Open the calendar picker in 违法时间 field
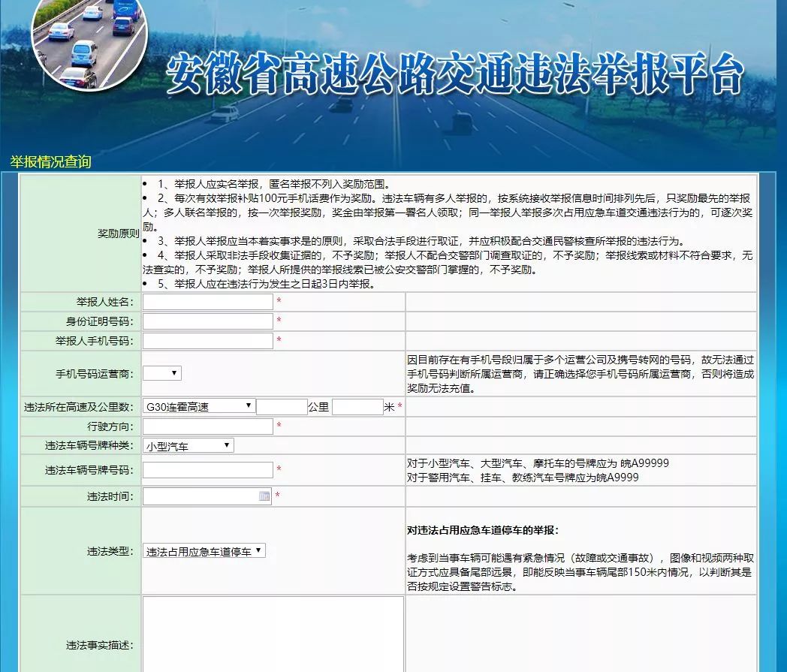The image size is (787, 672). pyautogui.click(x=264, y=496)
